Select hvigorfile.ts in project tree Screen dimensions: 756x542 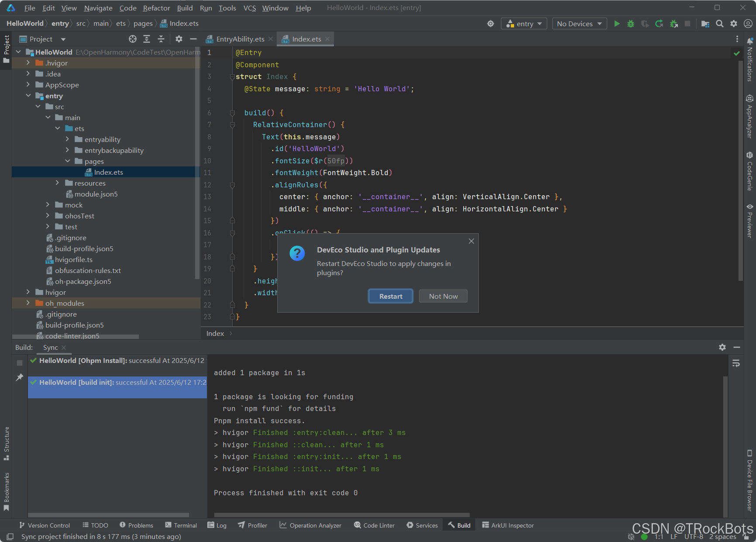[x=73, y=259]
